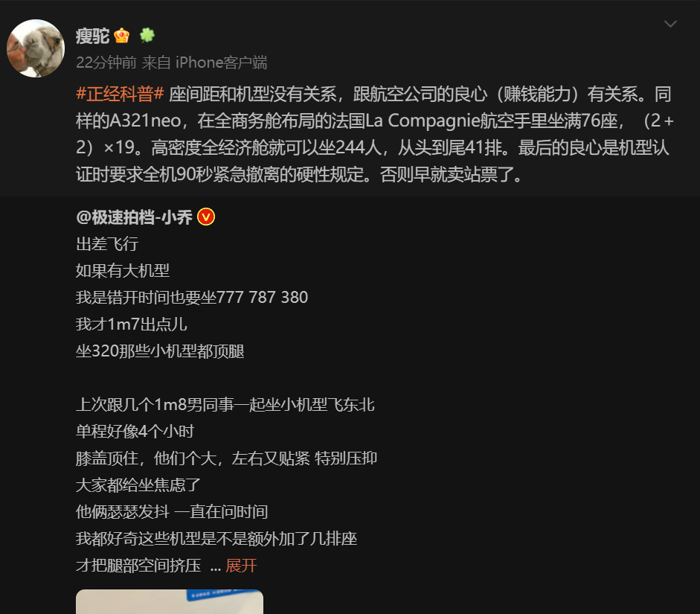This screenshot has height=614, width=700.
Task: Open the attached image thumbnail
Action: point(170,601)
